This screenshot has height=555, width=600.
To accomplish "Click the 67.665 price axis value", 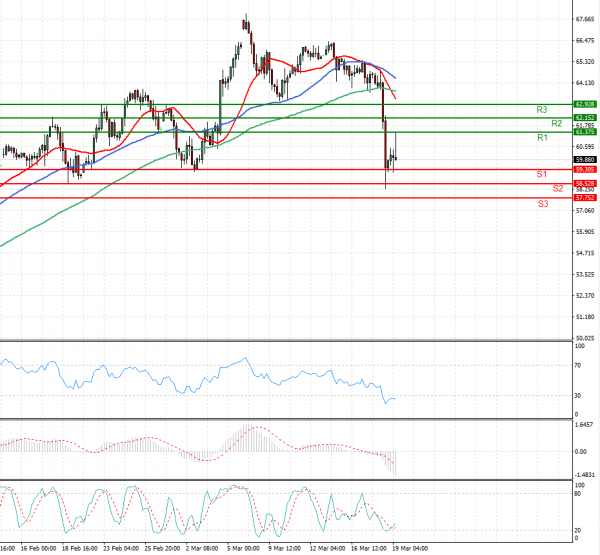I will (585, 19).
